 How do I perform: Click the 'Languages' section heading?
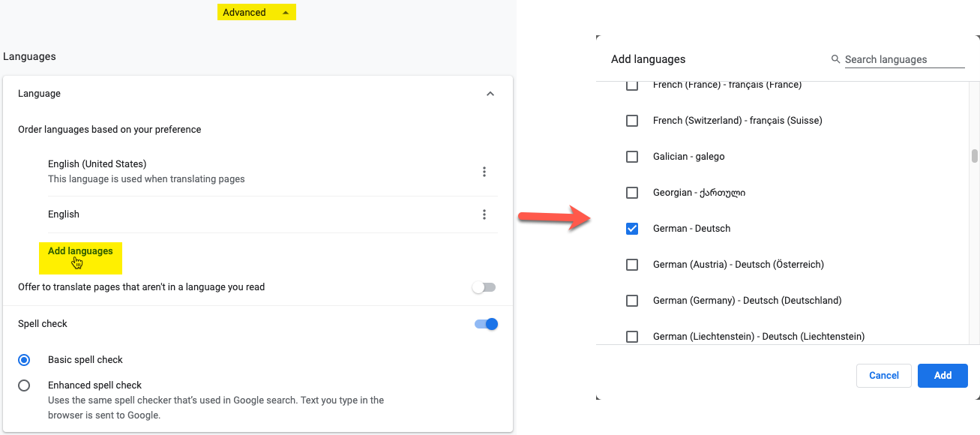tap(29, 56)
